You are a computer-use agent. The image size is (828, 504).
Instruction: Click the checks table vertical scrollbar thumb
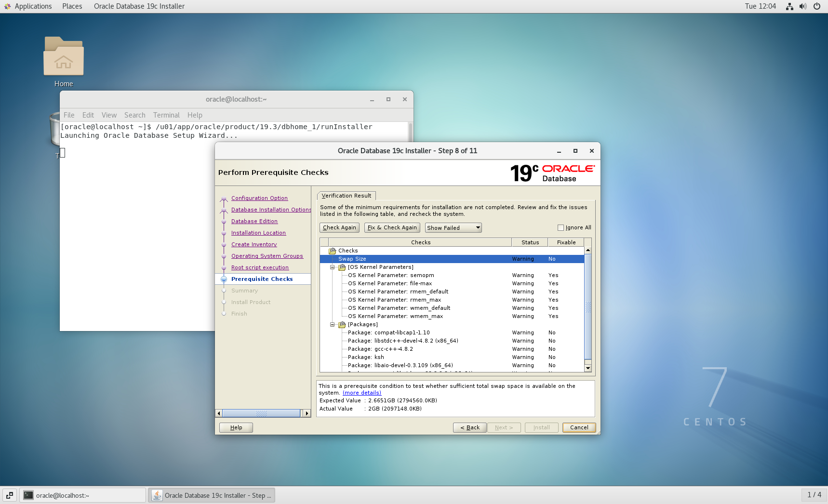588,306
